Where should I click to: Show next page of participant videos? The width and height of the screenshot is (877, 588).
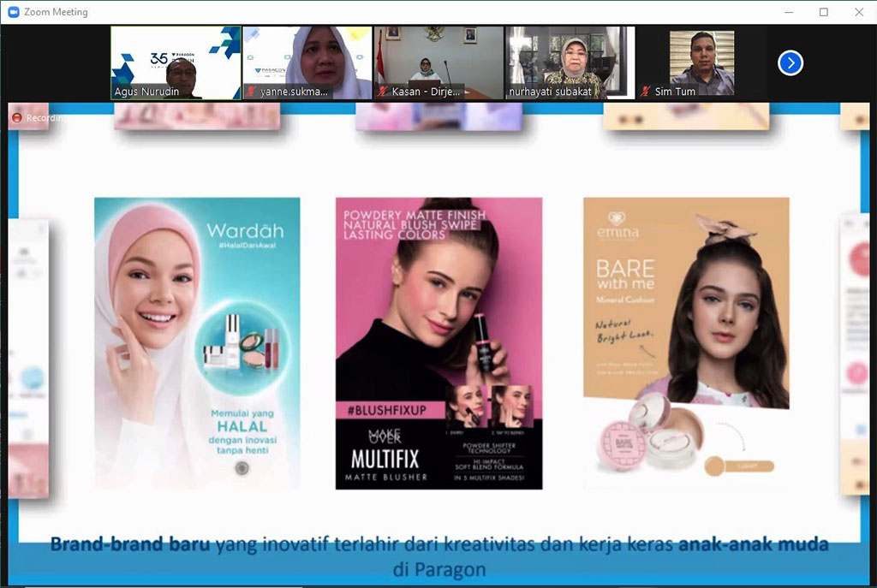click(x=790, y=62)
